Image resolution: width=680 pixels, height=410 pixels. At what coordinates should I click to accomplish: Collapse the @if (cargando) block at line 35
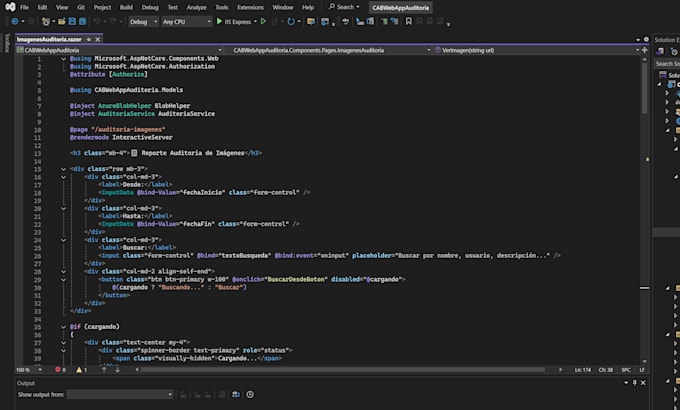tap(63, 327)
